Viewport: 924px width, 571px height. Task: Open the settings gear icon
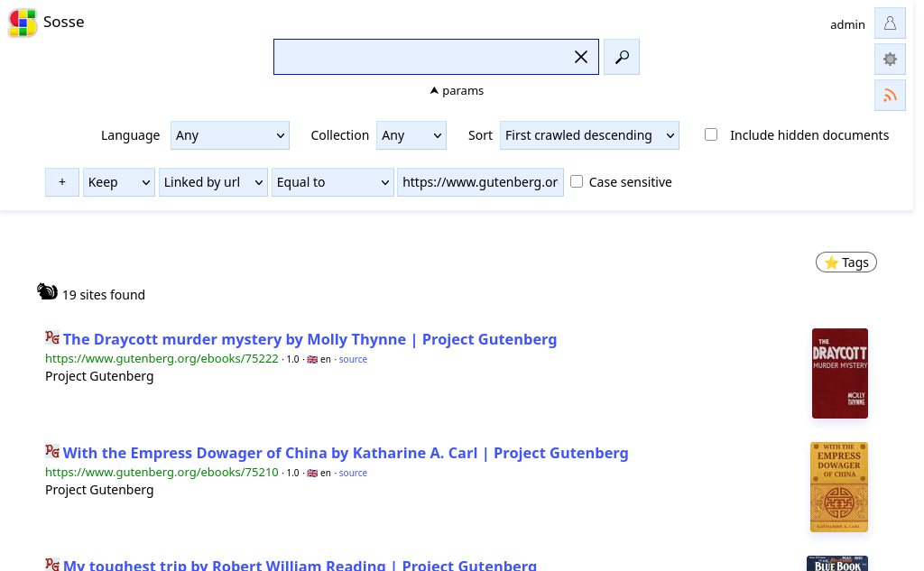tap(890, 59)
